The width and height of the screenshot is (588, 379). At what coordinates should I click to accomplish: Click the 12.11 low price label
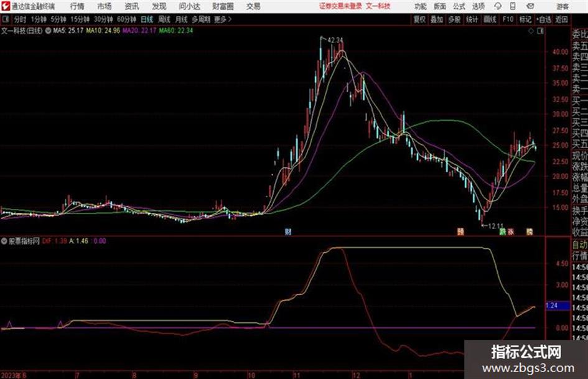495,225
